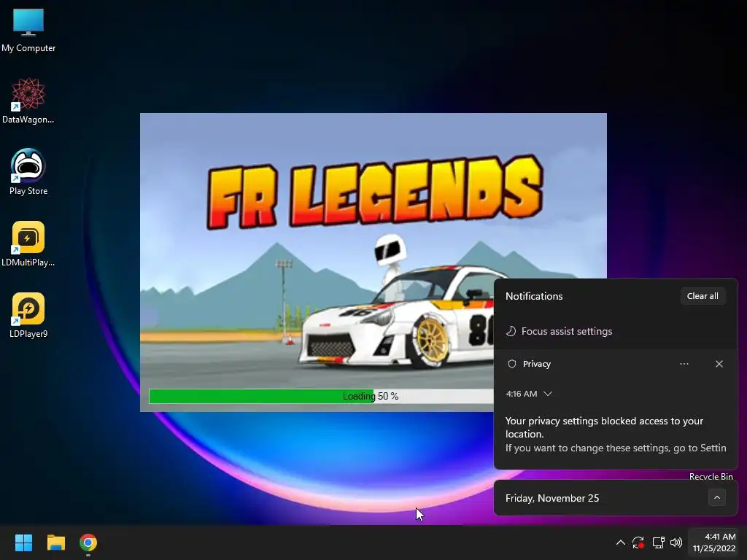The width and height of the screenshot is (747, 560).
Task: Click the white race car in splash
Action: [x=396, y=318]
